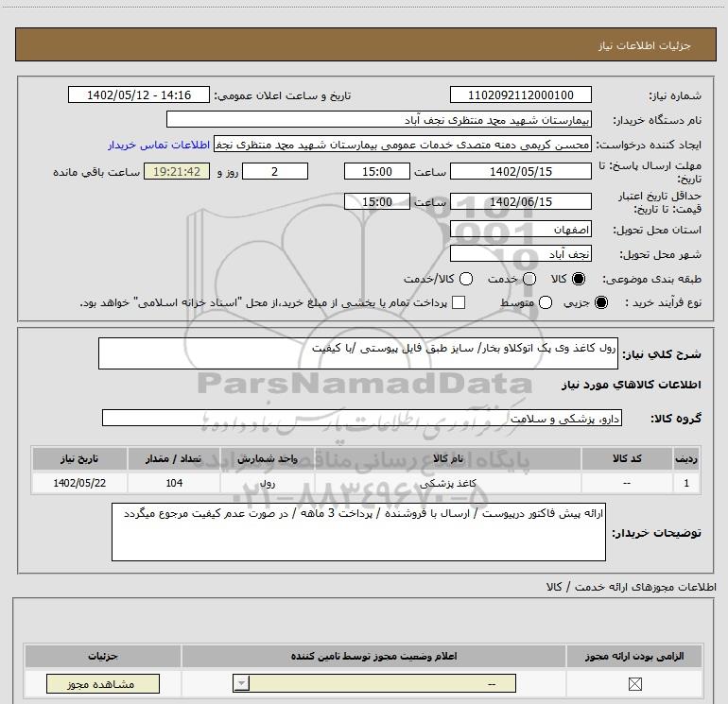Open the permit status dropdown arrow
The width and height of the screenshot is (728, 704).
(241, 683)
